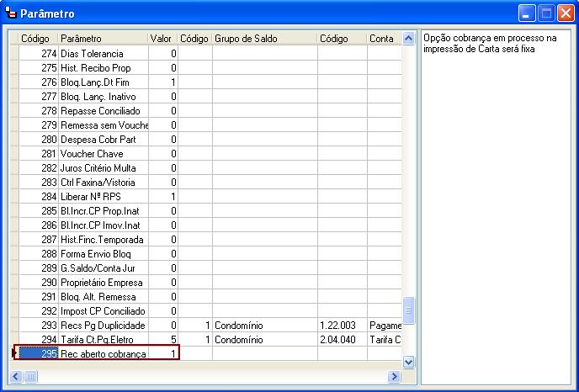
Task: Click the vertical scrollbar thumb
Action: [x=409, y=310]
